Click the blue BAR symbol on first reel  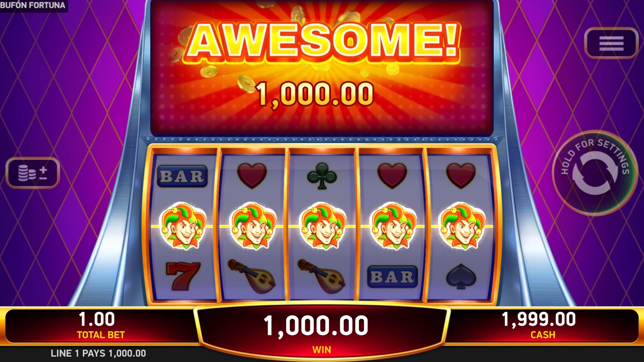pyautogui.click(x=182, y=176)
